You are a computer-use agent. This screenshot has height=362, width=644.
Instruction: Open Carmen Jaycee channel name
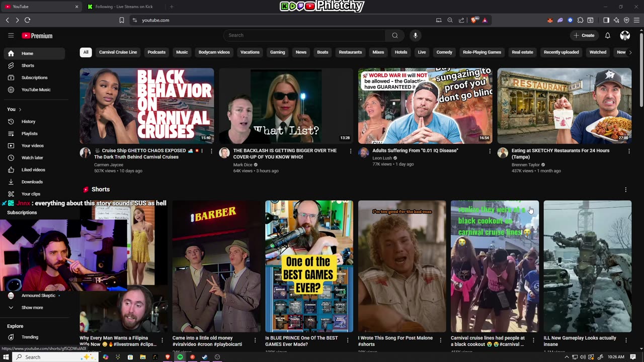coord(109,164)
